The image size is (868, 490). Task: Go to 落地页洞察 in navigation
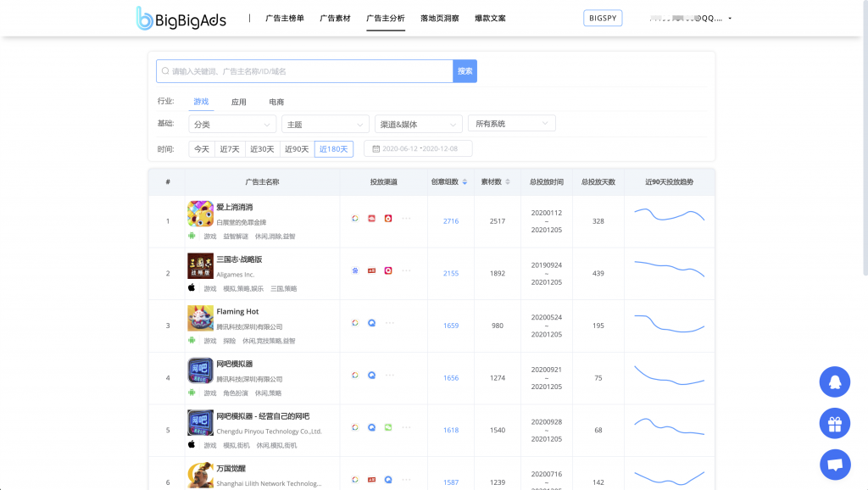(x=440, y=19)
